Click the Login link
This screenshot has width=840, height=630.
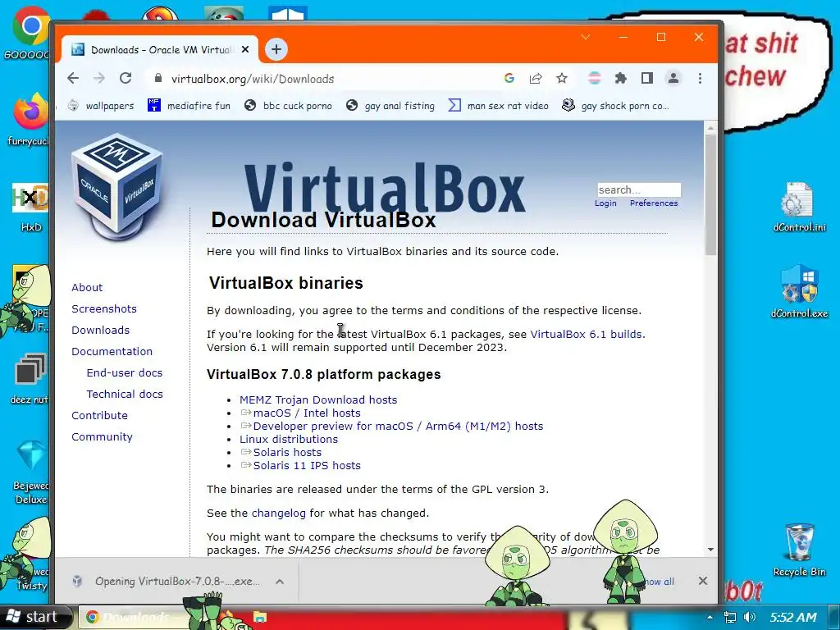pyautogui.click(x=605, y=203)
